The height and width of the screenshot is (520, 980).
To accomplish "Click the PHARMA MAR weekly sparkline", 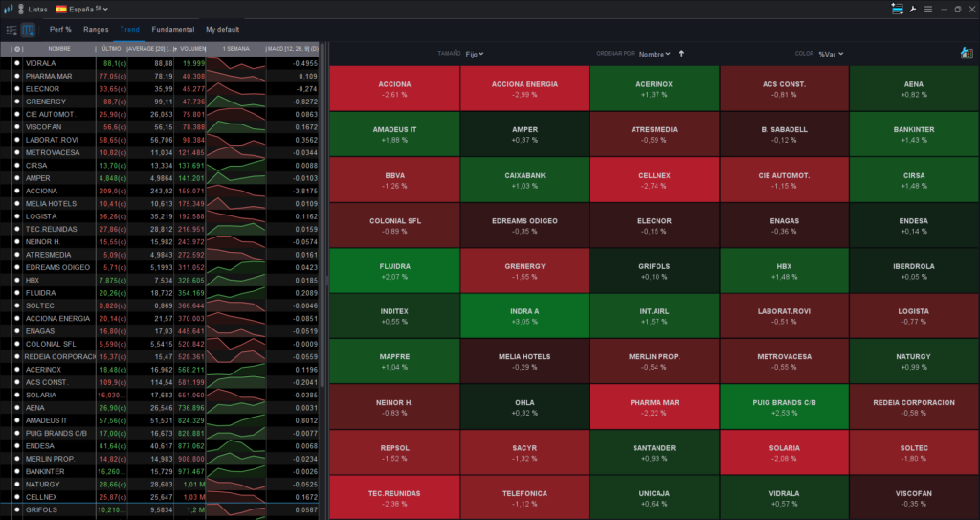I will click(x=235, y=77).
